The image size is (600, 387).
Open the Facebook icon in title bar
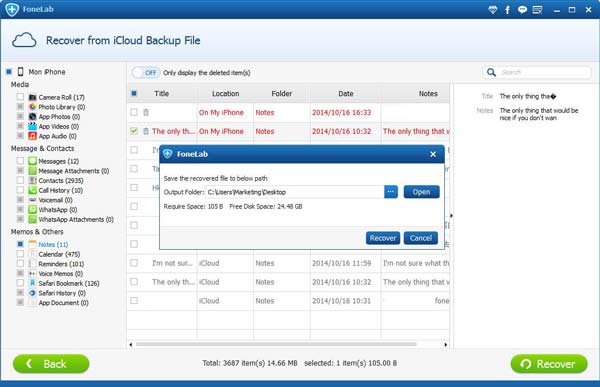[x=507, y=10]
